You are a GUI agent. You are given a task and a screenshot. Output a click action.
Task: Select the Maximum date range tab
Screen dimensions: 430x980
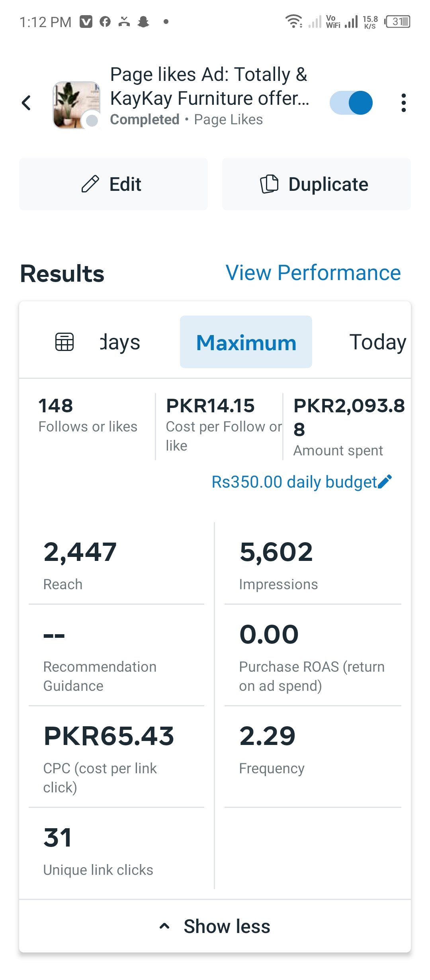tap(246, 342)
